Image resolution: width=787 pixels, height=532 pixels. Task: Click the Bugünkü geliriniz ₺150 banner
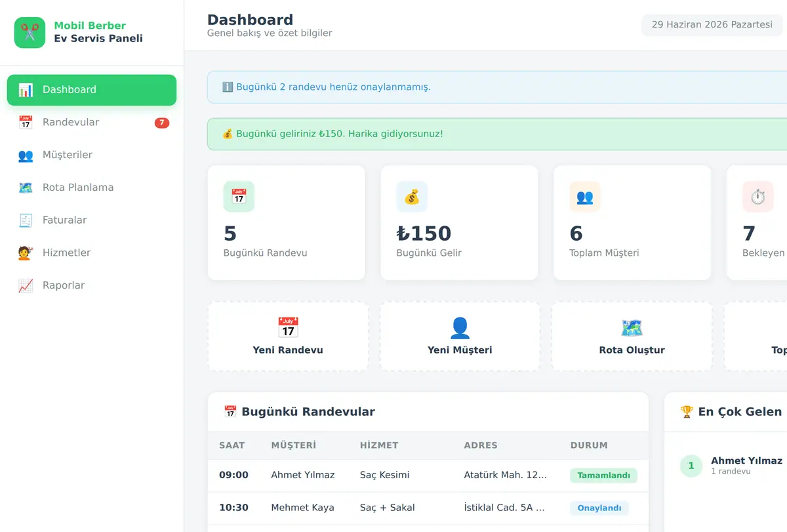(497, 134)
